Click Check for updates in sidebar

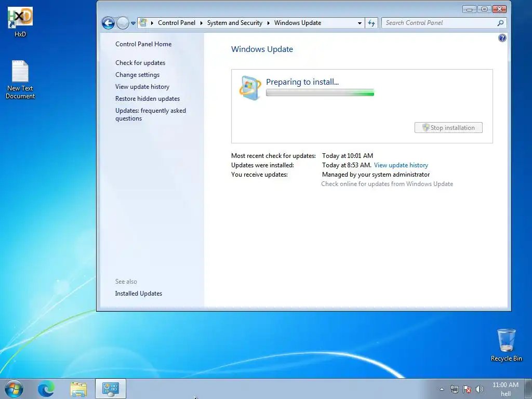[140, 63]
